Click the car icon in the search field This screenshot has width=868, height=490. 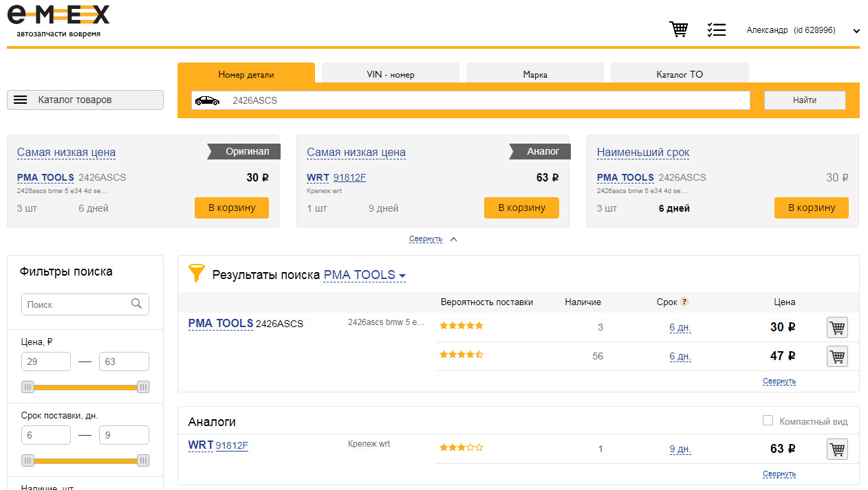tap(207, 100)
